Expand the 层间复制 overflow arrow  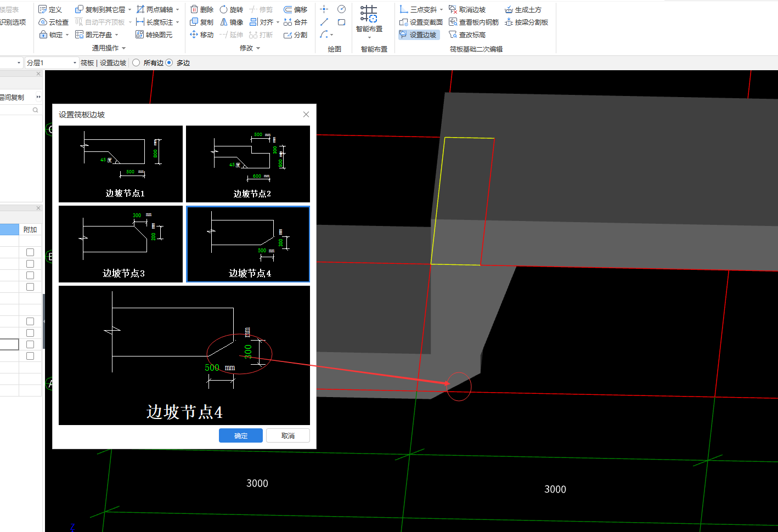pos(38,97)
